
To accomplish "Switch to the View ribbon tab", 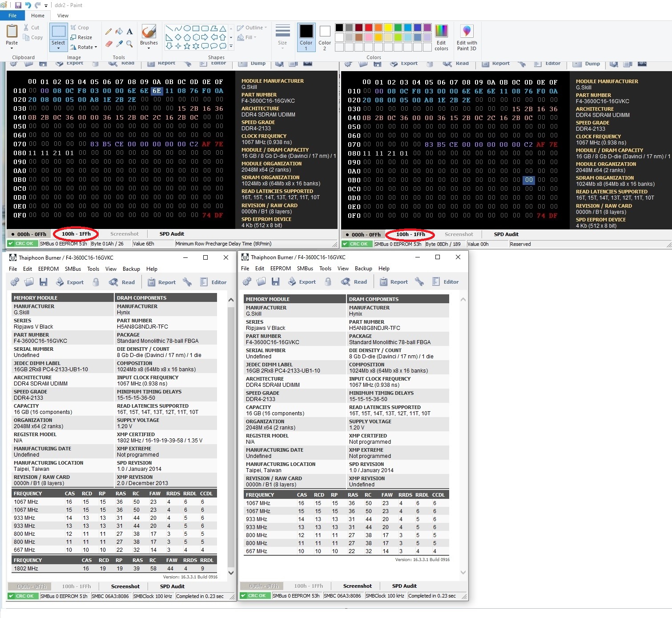I will (x=63, y=16).
